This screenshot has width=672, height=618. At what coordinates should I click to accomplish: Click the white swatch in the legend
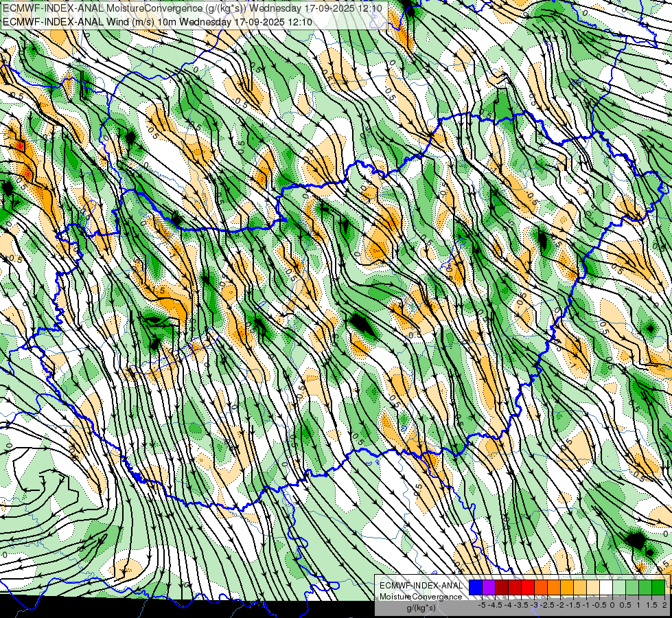(x=606, y=588)
